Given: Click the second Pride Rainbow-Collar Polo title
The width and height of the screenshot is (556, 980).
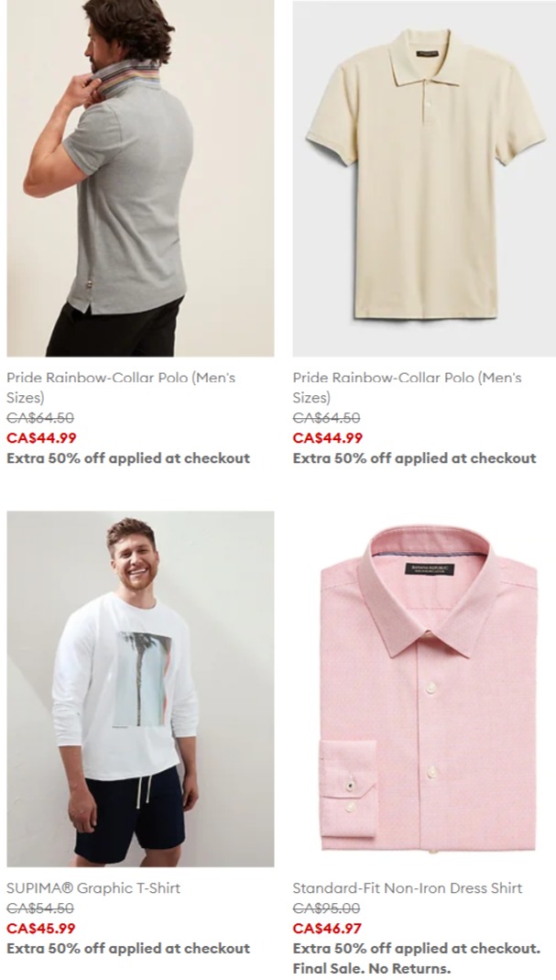Looking at the screenshot, I should click(x=407, y=388).
